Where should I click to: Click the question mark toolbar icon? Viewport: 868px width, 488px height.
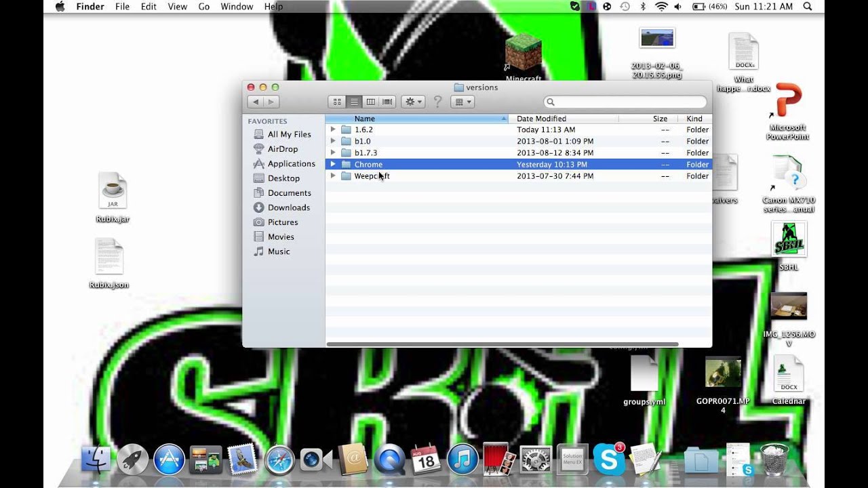(437, 102)
